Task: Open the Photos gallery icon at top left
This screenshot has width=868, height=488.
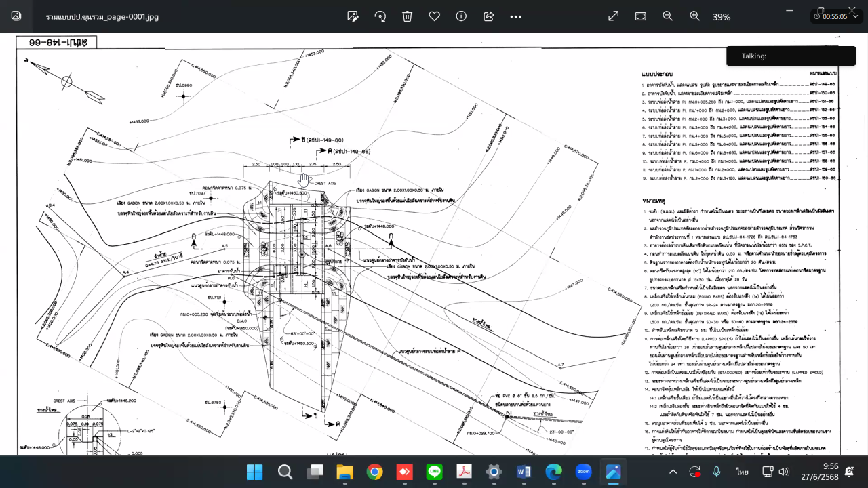Action: (x=16, y=16)
